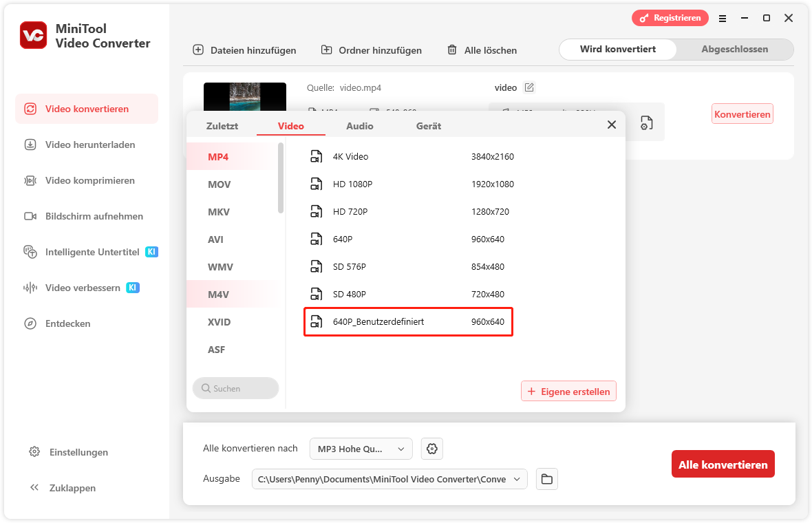Screen dimensions: 812x523
Task: Click the MiniTool Video Converter logo icon
Action: pos(34,35)
